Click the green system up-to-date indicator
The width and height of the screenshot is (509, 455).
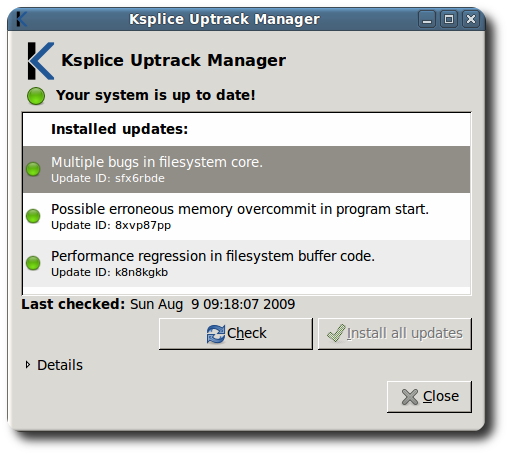click(36, 96)
